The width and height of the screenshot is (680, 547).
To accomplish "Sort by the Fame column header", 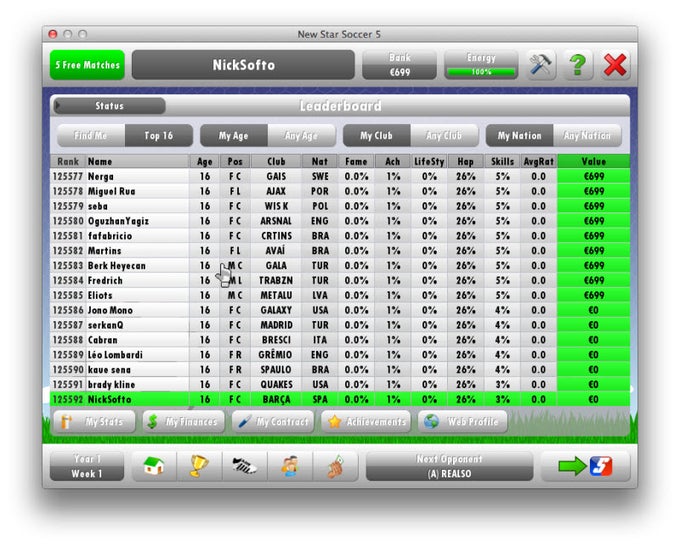I will (x=356, y=161).
